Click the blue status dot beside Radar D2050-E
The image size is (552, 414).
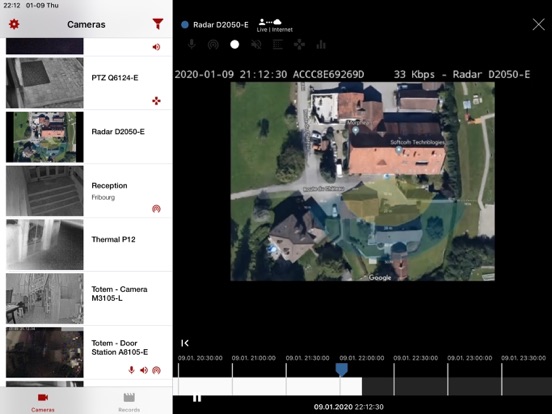(184, 25)
